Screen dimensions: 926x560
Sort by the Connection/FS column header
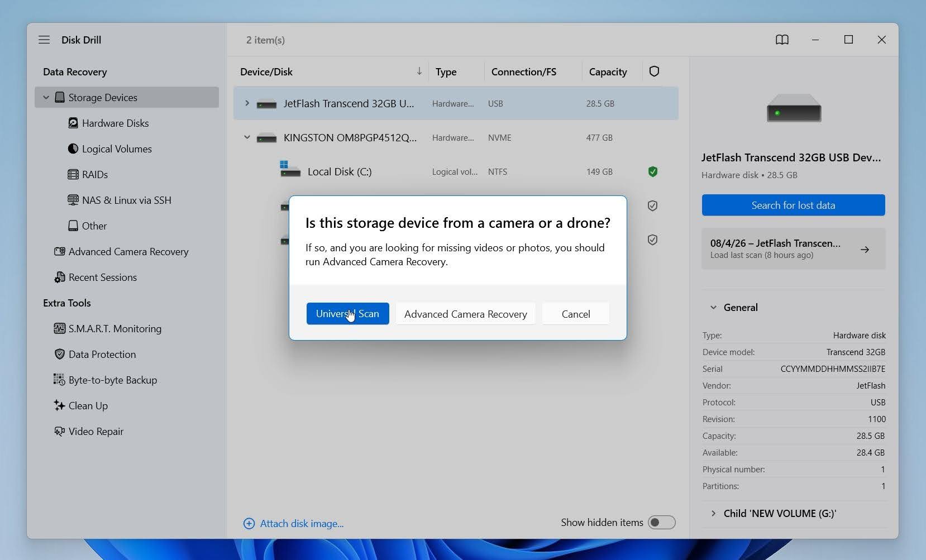coord(524,71)
